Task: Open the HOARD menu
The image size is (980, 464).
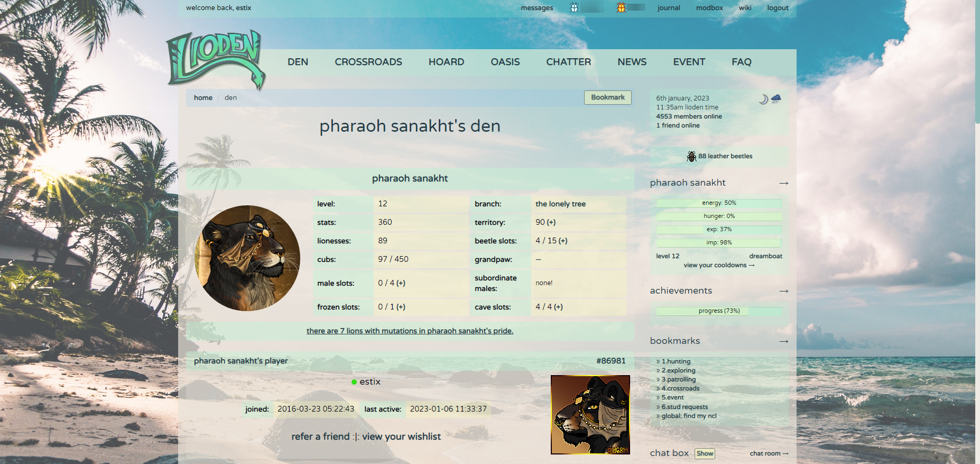Action: click(x=447, y=62)
